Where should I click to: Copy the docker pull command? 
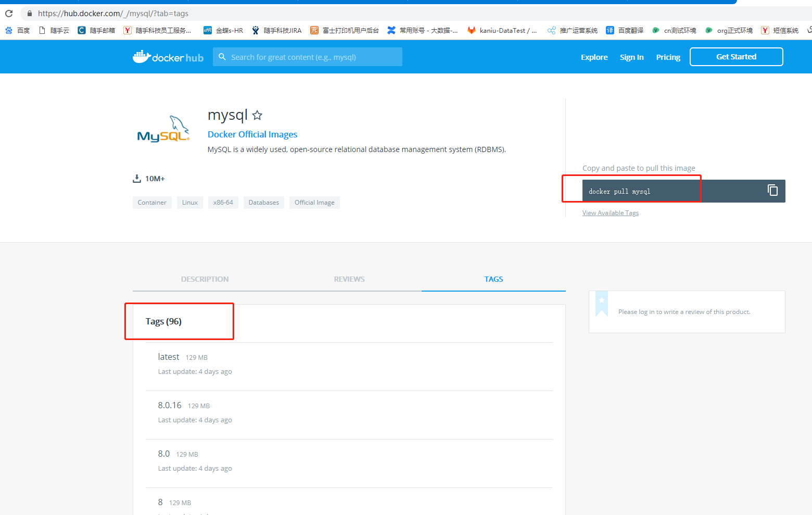(772, 191)
